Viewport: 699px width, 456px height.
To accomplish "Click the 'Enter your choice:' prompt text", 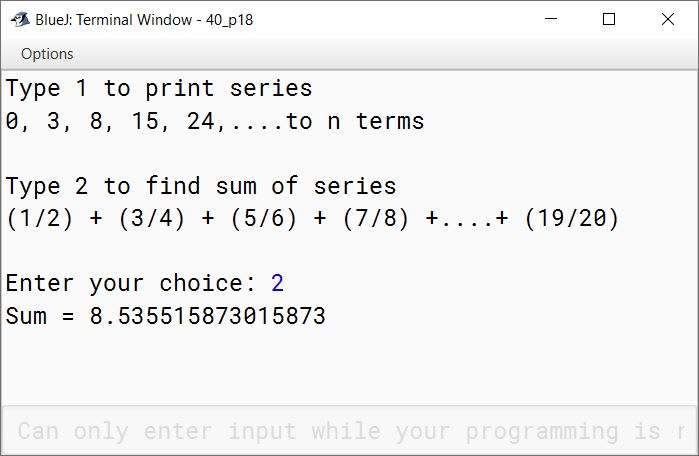I will point(131,283).
